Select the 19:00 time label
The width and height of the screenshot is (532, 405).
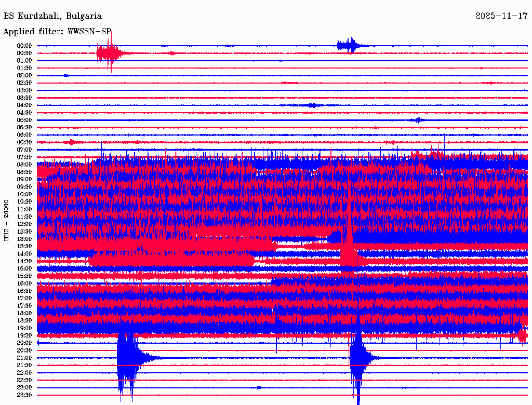pyautogui.click(x=24, y=328)
